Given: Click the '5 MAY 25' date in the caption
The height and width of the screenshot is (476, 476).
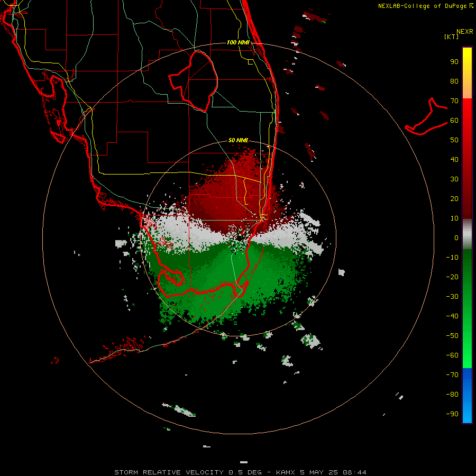Looking at the screenshot, I should 319,472.
